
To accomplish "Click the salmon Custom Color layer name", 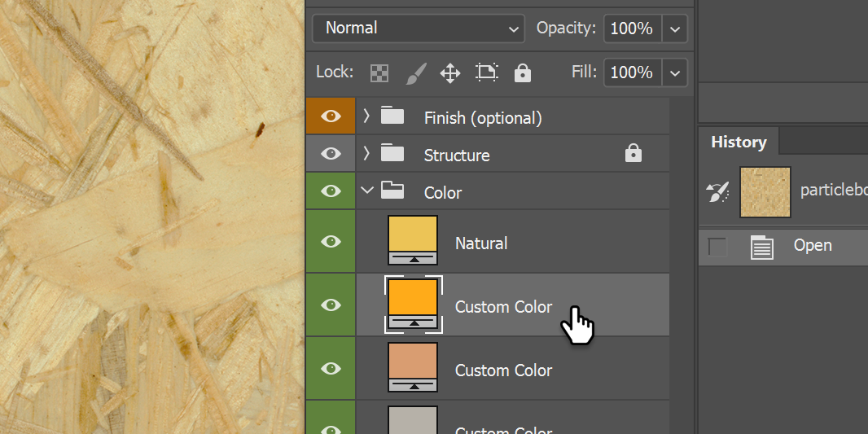I will click(503, 370).
